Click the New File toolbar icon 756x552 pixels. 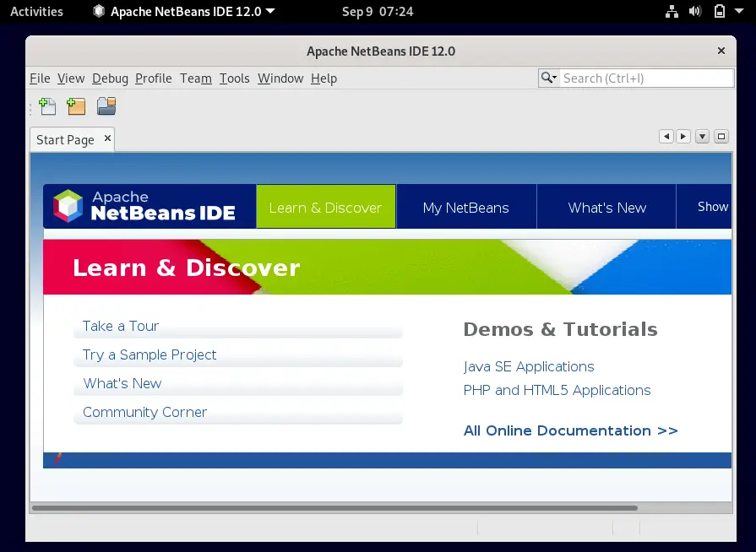click(x=48, y=106)
